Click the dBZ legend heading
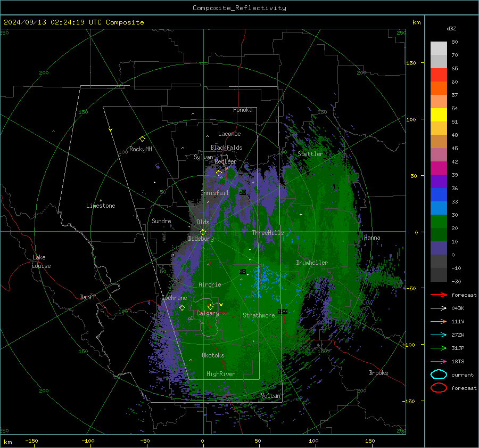Screen dimensions: 479x448 tap(451, 29)
